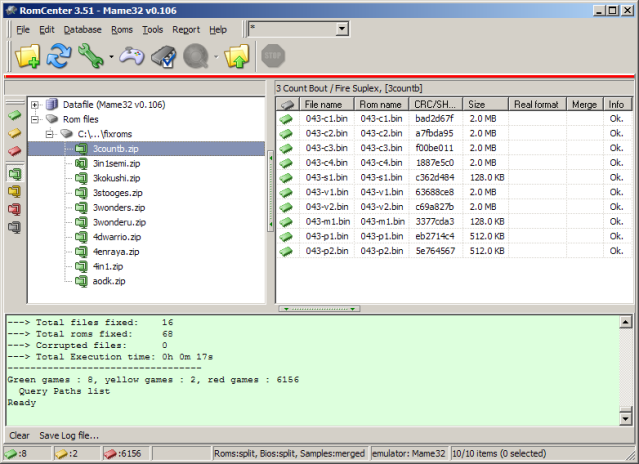This screenshot has width=639, height=464.
Task: Click the vertical splitter handle between panes
Action: 270,191
